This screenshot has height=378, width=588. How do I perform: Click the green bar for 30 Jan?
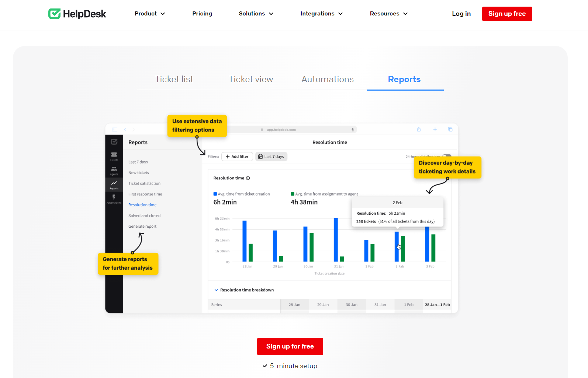(x=312, y=247)
